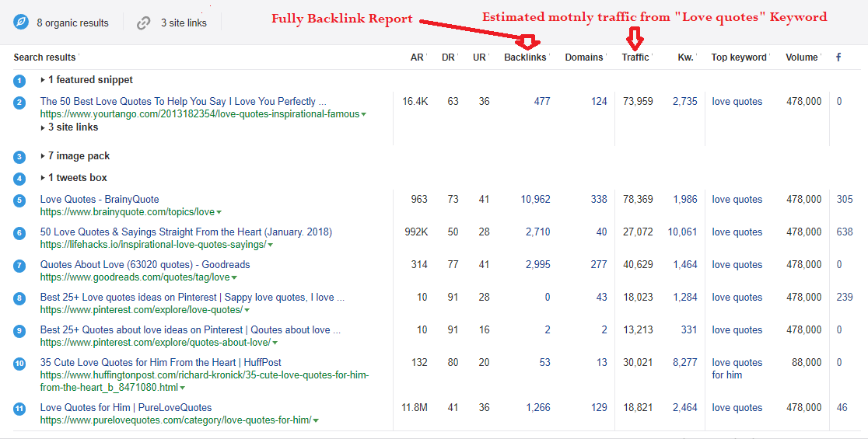Click the 10,962 backlinks count for BrainyQuote

coord(535,200)
